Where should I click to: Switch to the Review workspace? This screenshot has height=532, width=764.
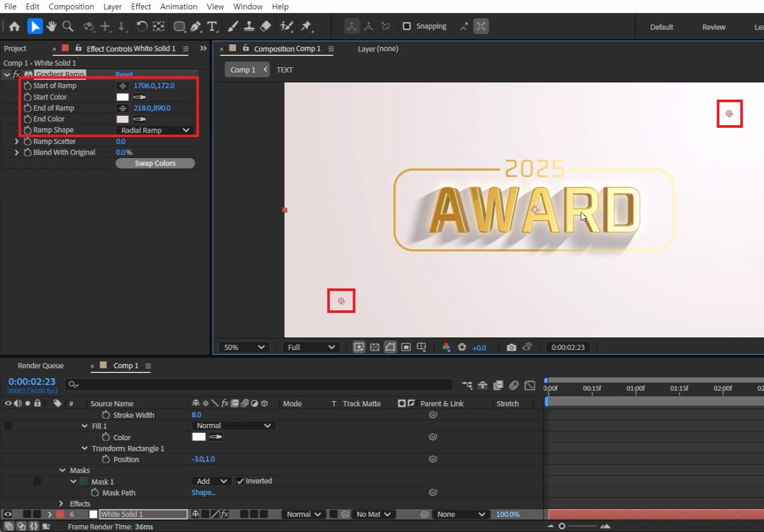[713, 27]
